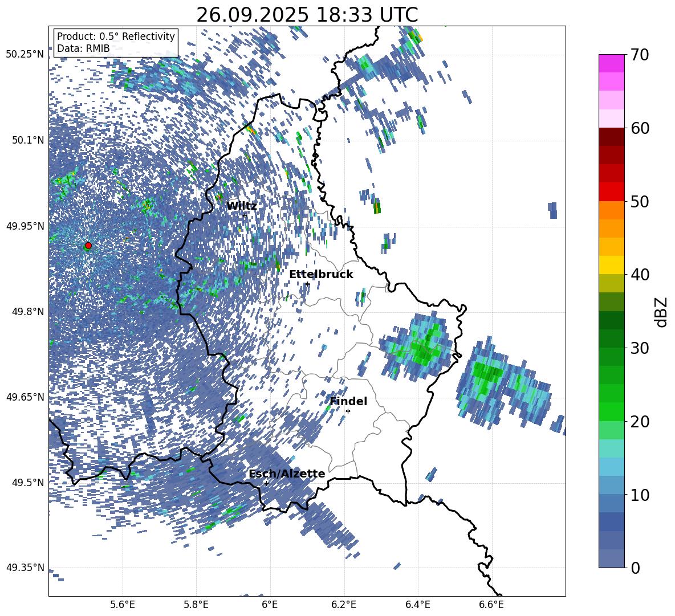
Task: Click the red radar site marker
Action: tap(88, 245)
